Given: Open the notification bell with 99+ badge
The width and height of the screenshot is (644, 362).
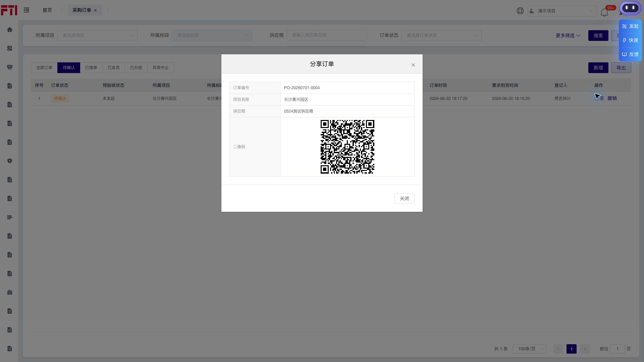Looking at the screenshot, I should point(604,12).
